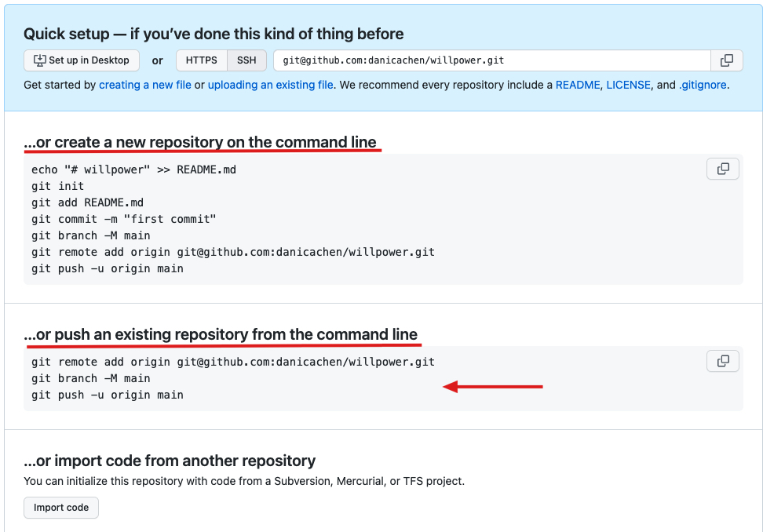This screenshot has width=763, height=532.
Task: Copy the SSH repository URL
Action: click(x=727, y=60)
